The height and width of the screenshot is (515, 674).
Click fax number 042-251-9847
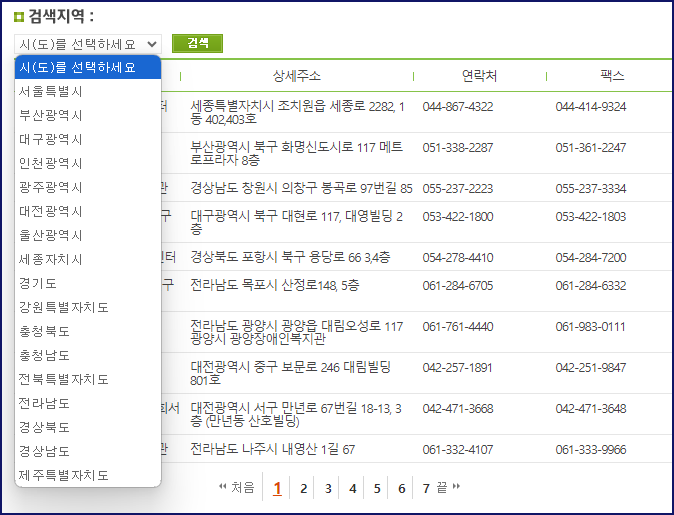pyautogui.click(x=591, y=368)
